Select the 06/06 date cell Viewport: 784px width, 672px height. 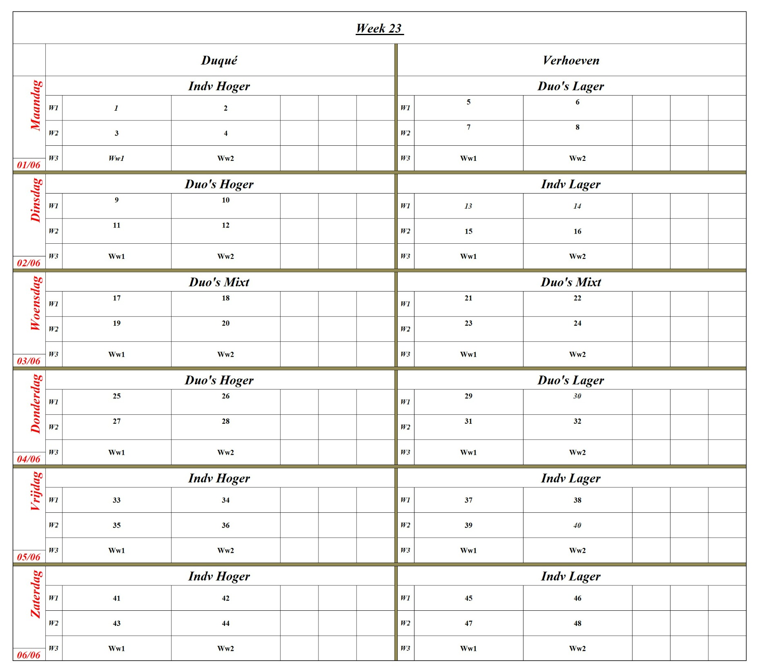coord(29,655)
